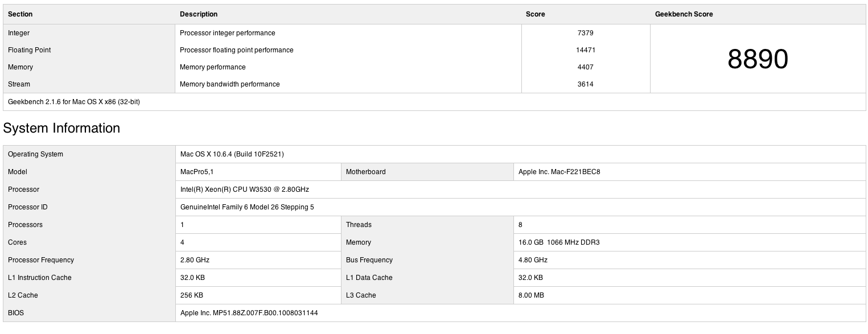Click the MacPro5,1 model value
Viewport: 868px width, 334px height.
point(196,172)
